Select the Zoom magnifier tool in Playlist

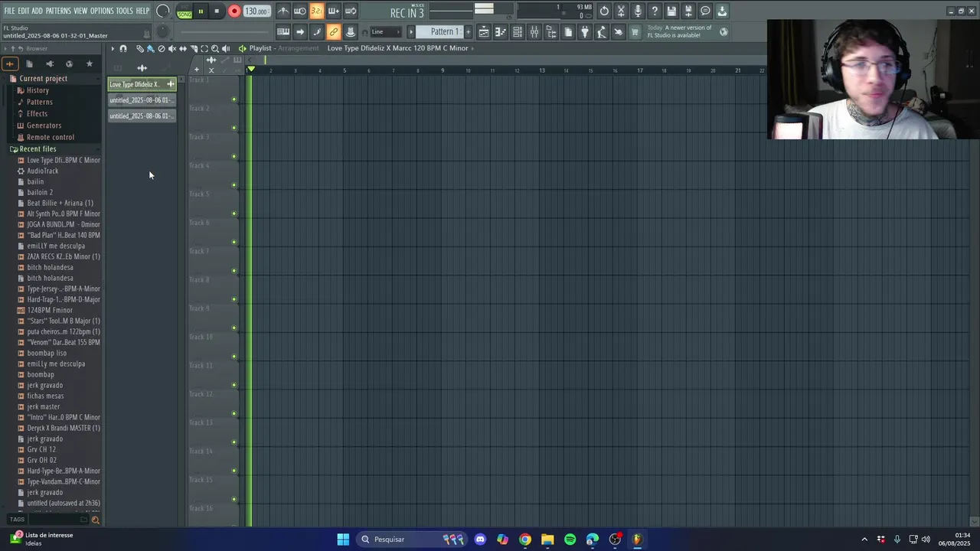coord(215,48)
